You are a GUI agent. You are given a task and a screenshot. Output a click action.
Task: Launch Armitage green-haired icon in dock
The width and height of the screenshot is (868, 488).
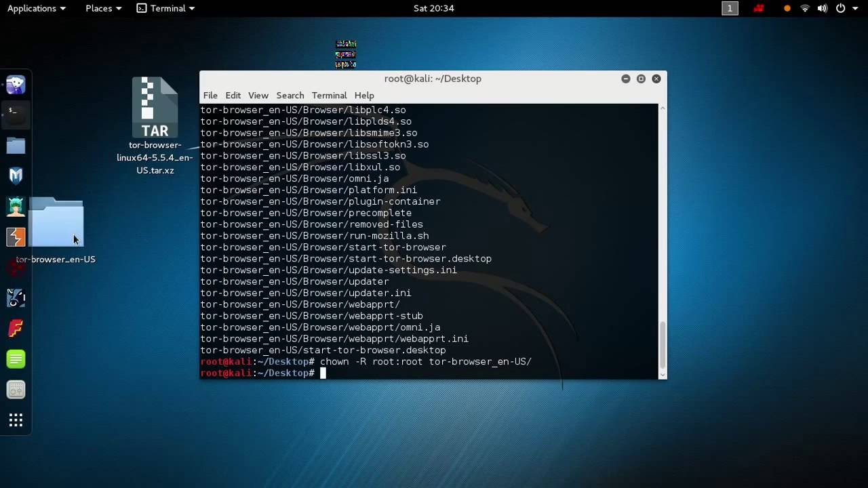pyautogui.click(x=16, y=206)
